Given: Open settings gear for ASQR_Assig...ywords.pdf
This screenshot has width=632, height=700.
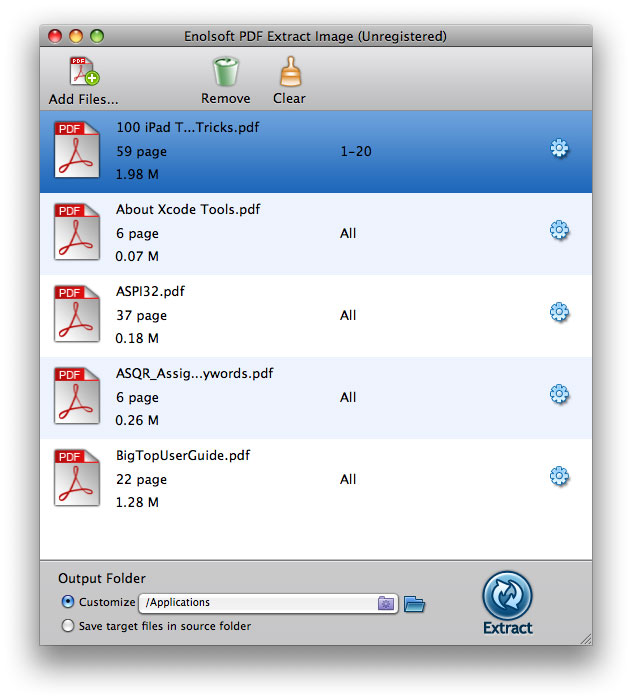Looking at the screenshot, I should (x=559, y=394).
